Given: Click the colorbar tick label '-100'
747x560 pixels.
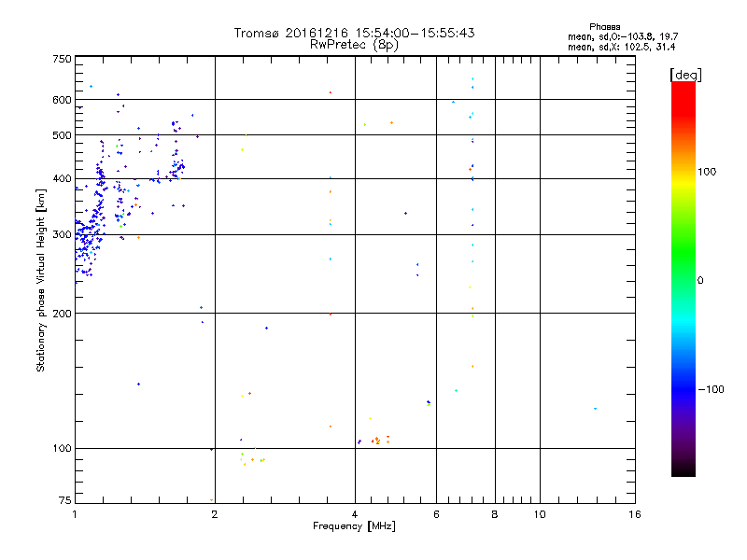Looking at the screenshot, I should tap(711, 389).
